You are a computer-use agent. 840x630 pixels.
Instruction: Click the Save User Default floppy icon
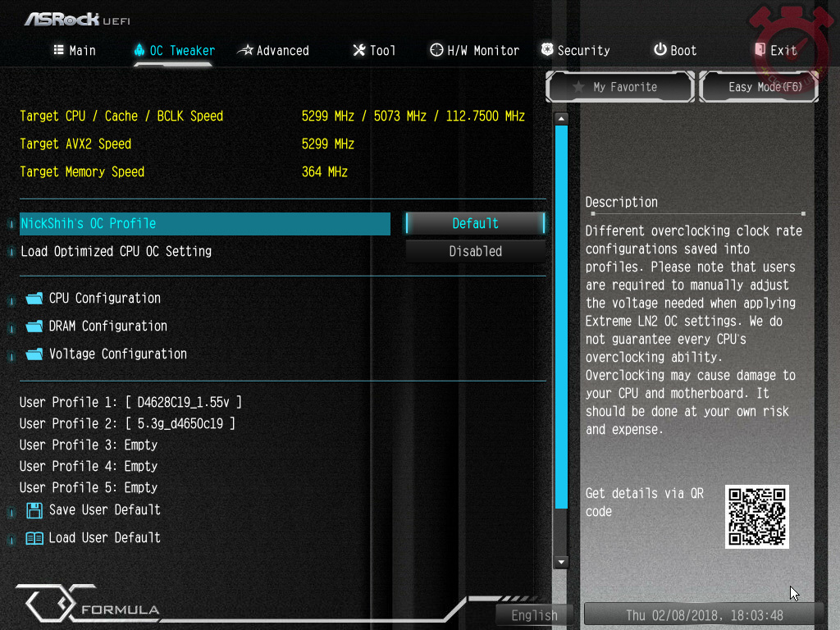(x=34, y=510)
